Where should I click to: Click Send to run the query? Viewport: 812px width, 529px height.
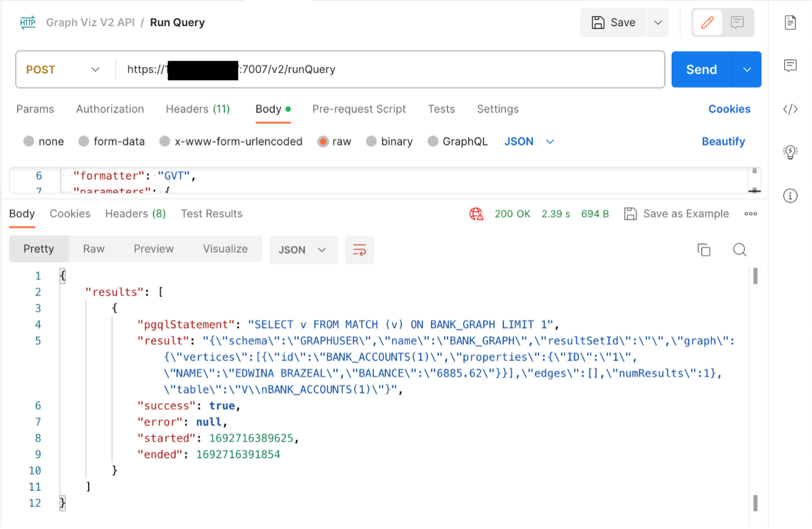point(701,69)
